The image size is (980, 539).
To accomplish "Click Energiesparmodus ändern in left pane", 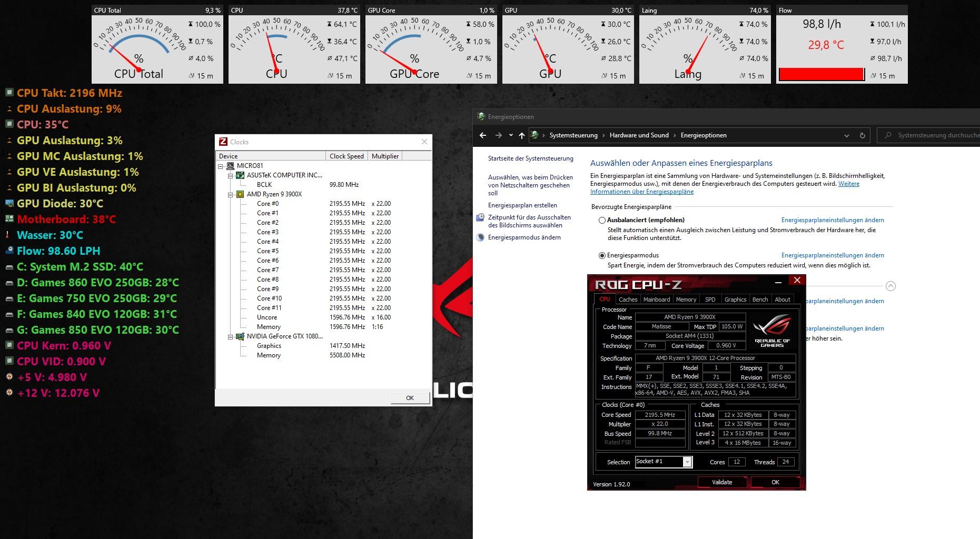I will pos(524,237).
